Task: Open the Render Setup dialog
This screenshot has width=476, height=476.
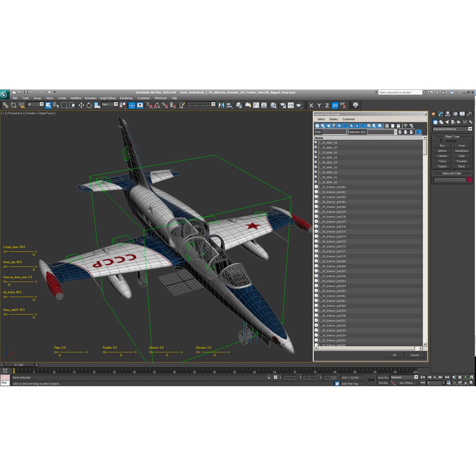Action: 283,105
